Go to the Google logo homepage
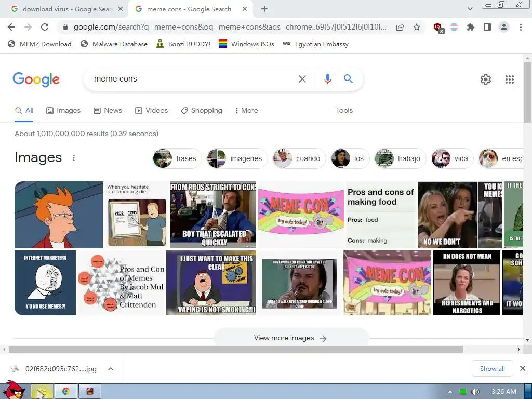 pos(36,79)
